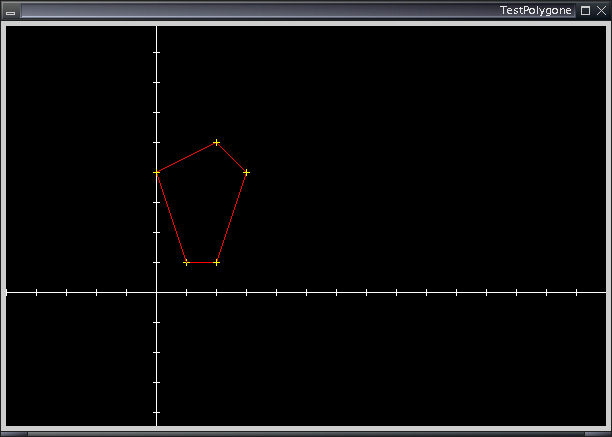Select the bottom-right yellow polygon vertex
Screen dimensions: 612x437
click(x=217, y=263)
